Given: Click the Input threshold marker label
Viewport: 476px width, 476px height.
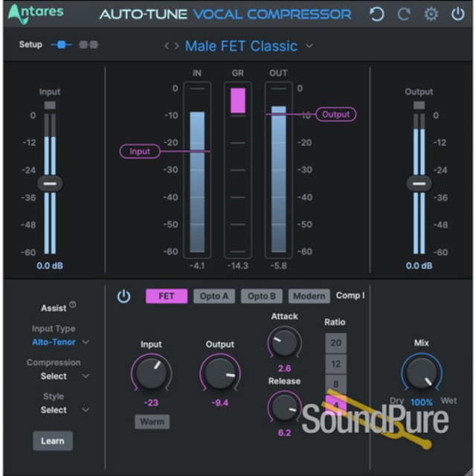Looking at the screenshot, I should (x=140, y=151).
